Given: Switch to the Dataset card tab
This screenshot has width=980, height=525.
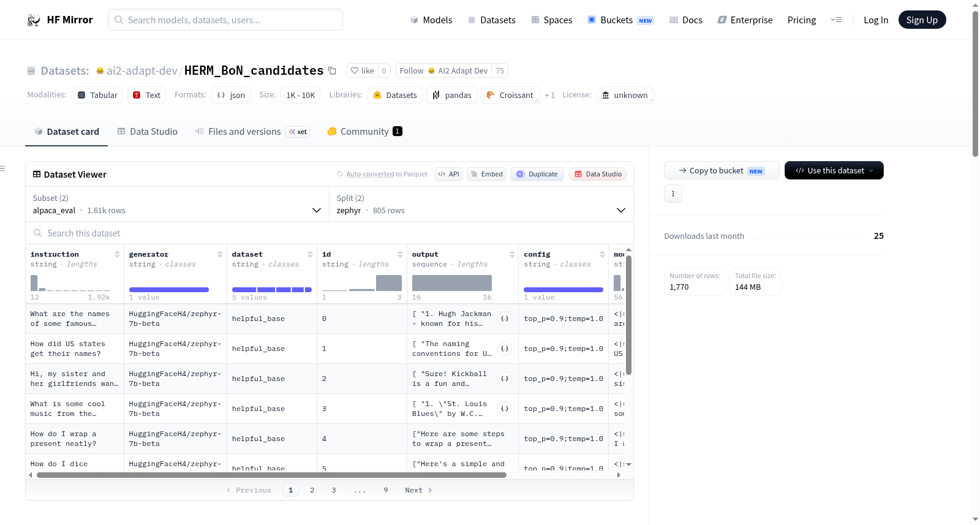Looking at the screenshot, I should pos(67,132).
